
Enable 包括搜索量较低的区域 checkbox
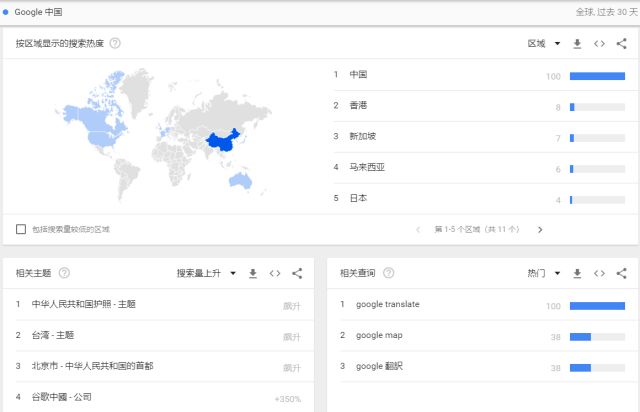point(21,229)
